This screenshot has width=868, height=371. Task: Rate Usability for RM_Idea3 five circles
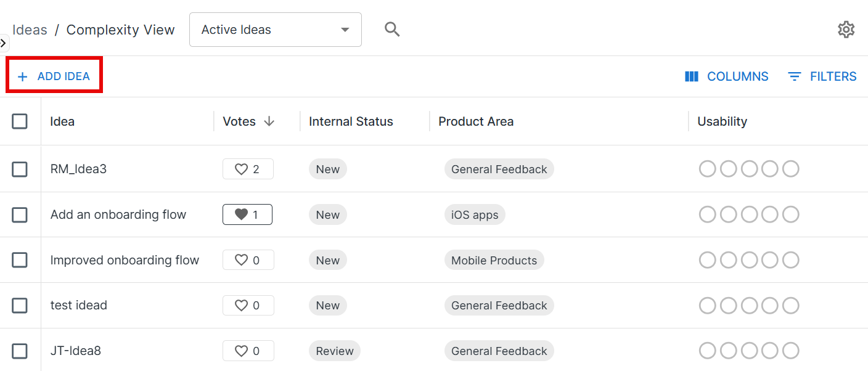[791, 168]
